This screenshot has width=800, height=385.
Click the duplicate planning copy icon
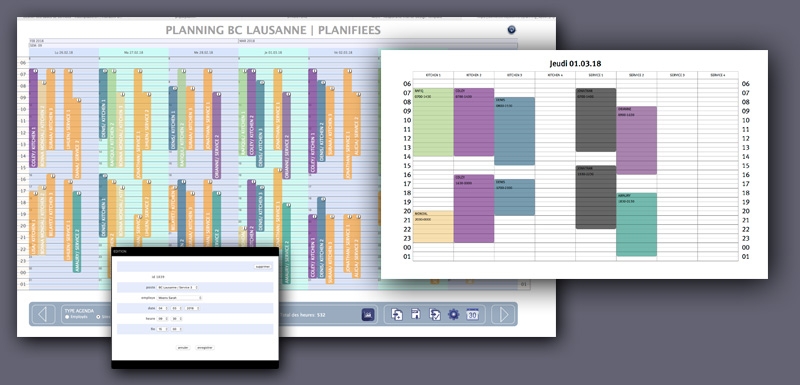pyautogui.click(x=397, y=314)
